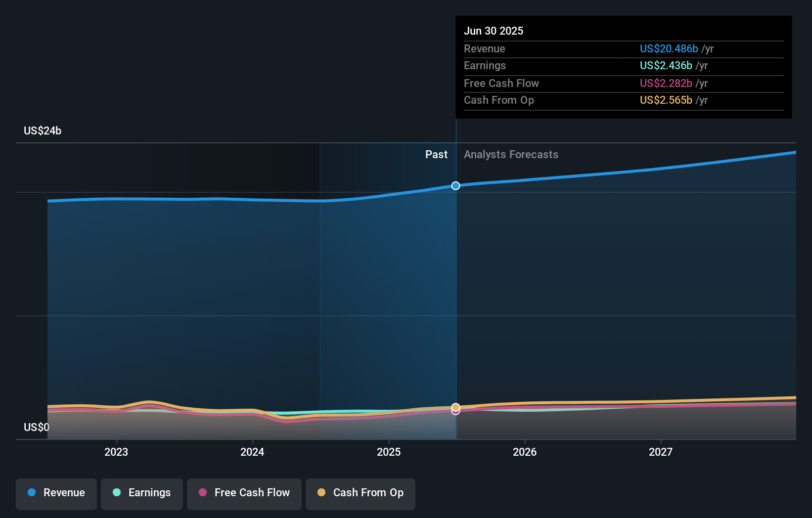812x518 pixels.
Task: Click the Cash From Op legend button
Action: 360,494
